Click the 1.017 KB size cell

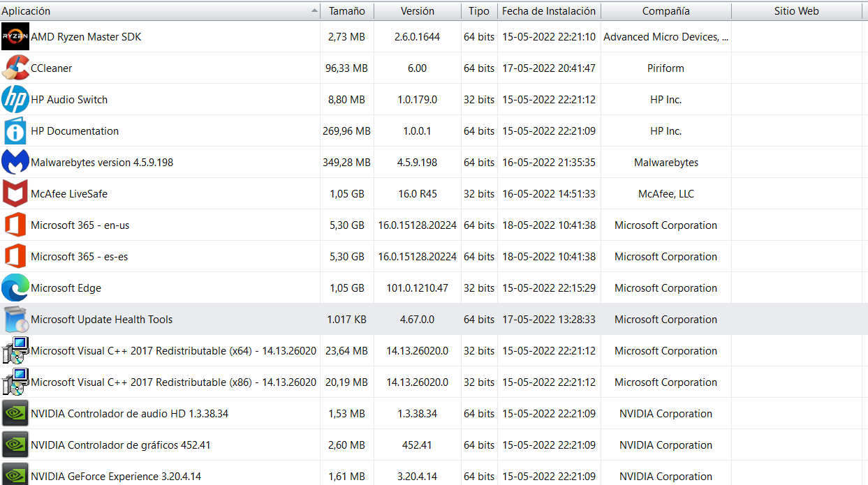347,319
